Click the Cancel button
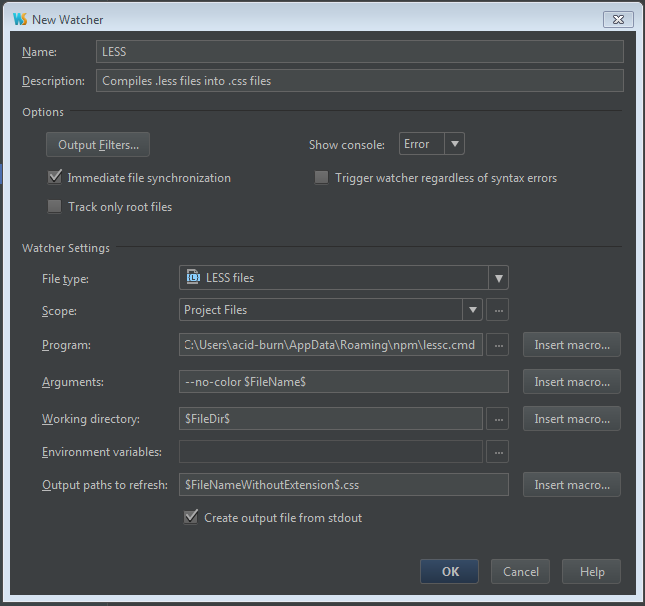 (520, 571)
